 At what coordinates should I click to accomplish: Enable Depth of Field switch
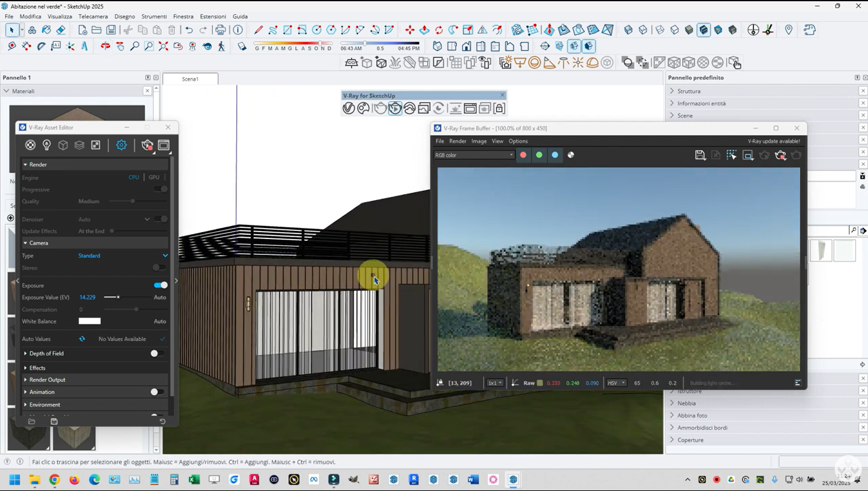click(157, 353)
